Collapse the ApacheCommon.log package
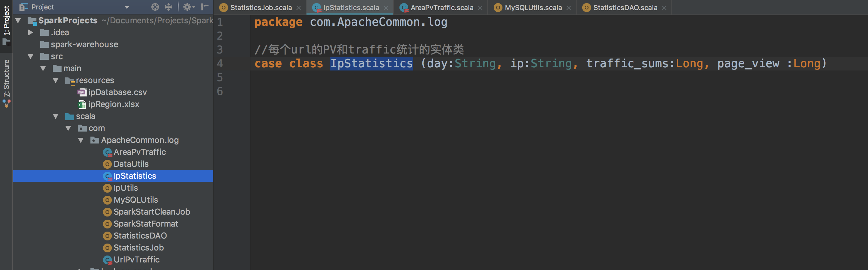This screenshot has height=270, width=868. pyautogui.click(x=81, y=140)
